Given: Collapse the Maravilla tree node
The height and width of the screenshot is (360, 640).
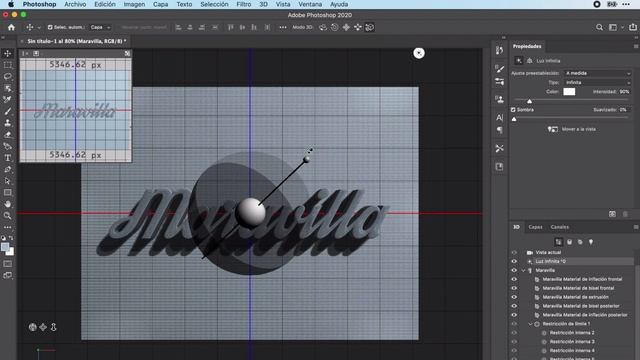Looking at the screenshot, I should click(x=524, y=270).
